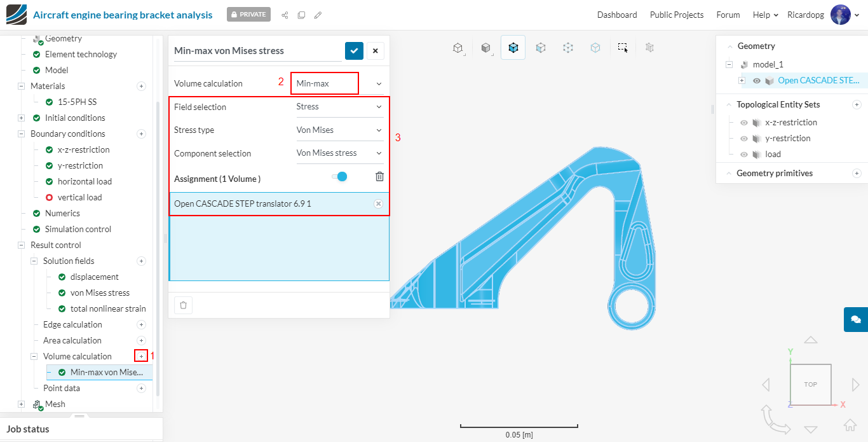Edit project title with pencil icon
The width and height of the screenshot is (868, 442).
click(x=318, y=15)
